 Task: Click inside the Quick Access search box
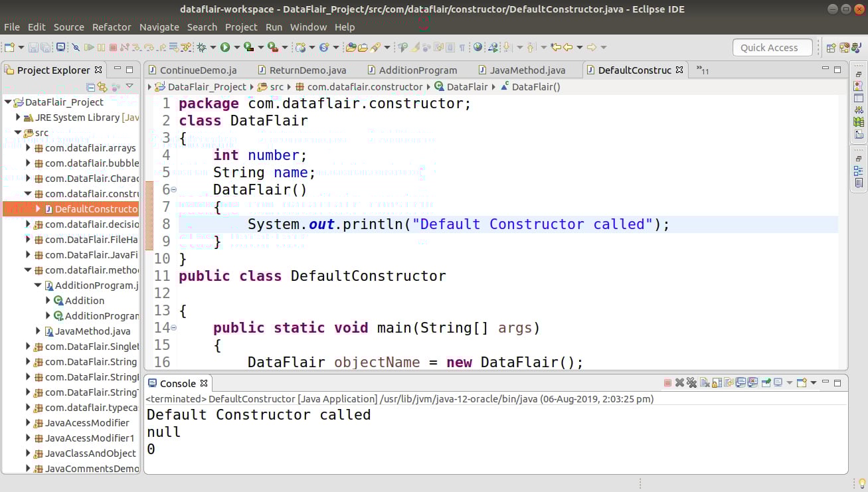tap(771, 47)
